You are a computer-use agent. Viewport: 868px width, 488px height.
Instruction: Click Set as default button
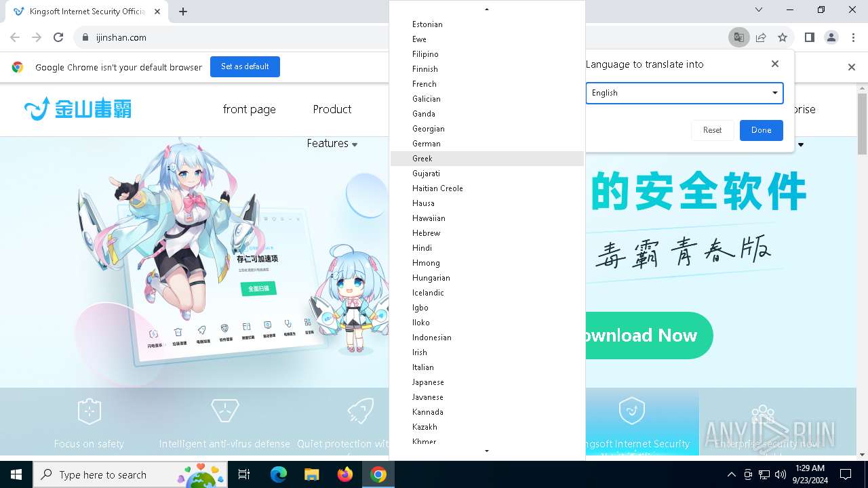245,66
